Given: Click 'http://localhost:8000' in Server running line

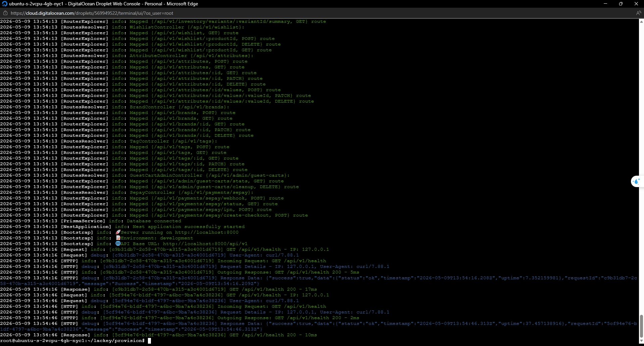Looking at the screenshot, I should click(207, 232).
